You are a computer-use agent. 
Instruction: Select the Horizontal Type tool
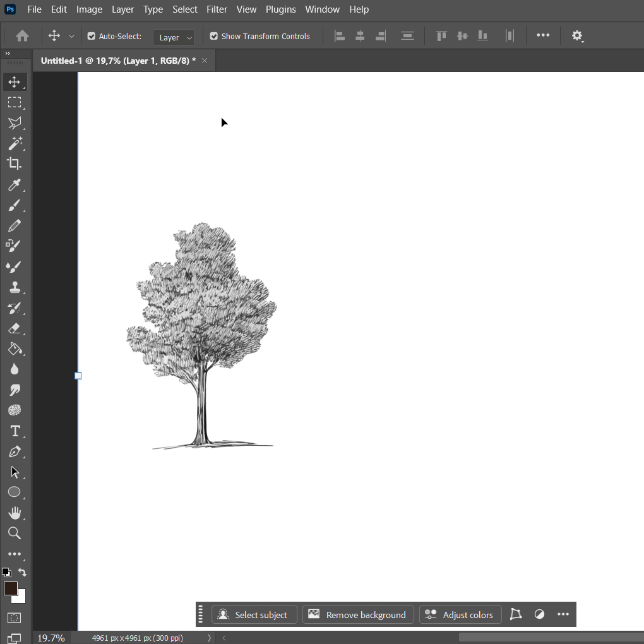pyautogui.click(x=14, y=431)
